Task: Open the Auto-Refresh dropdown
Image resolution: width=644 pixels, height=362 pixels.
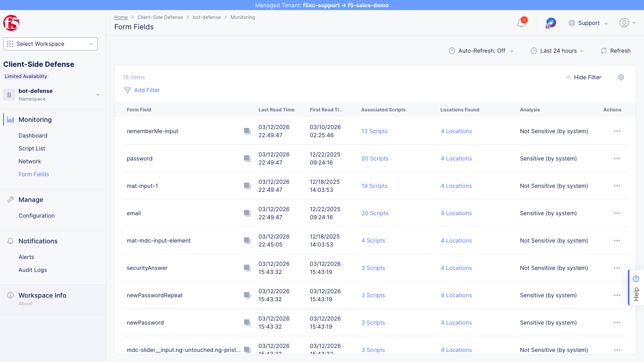Action: pos(481,51)
